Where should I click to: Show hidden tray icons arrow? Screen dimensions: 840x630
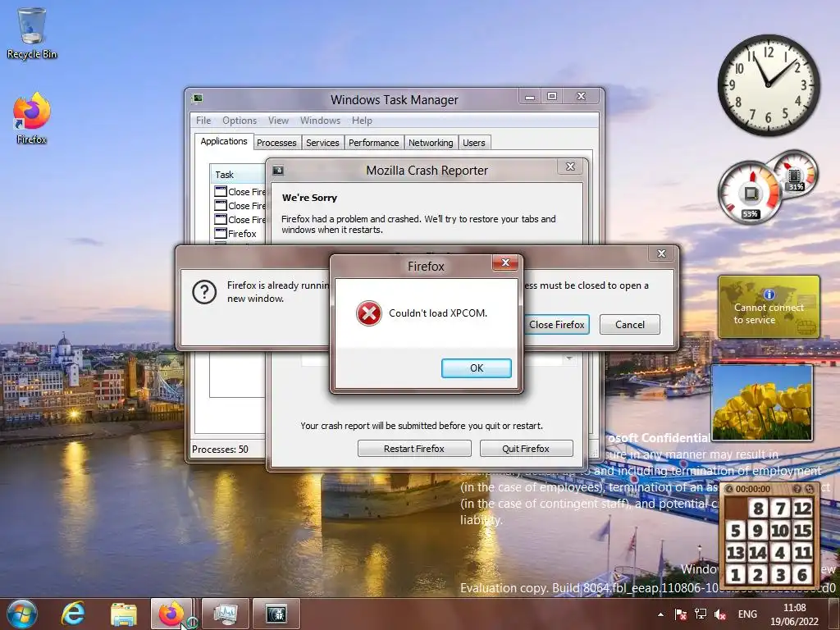[x=660, y=614]
